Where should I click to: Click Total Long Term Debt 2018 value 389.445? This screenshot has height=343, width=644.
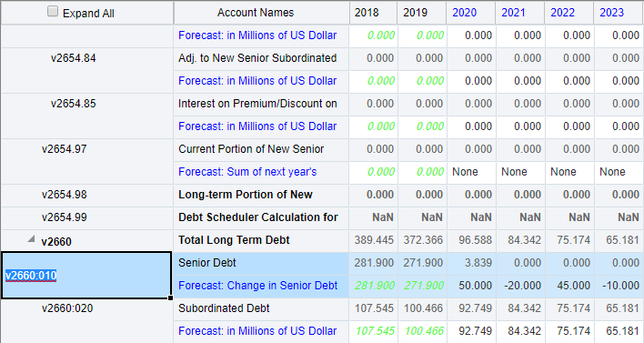coord(374,240)
